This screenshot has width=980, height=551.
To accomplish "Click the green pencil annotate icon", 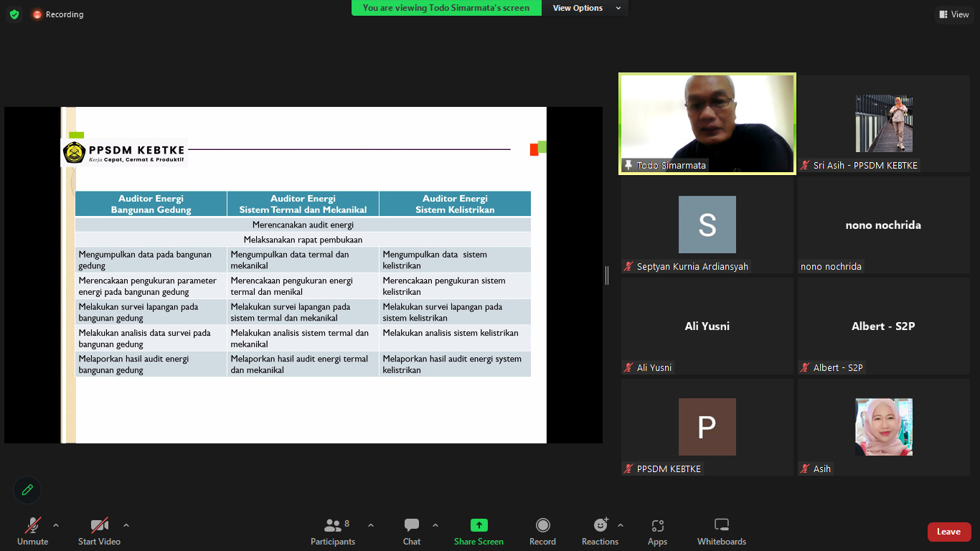I will [27, 490].
